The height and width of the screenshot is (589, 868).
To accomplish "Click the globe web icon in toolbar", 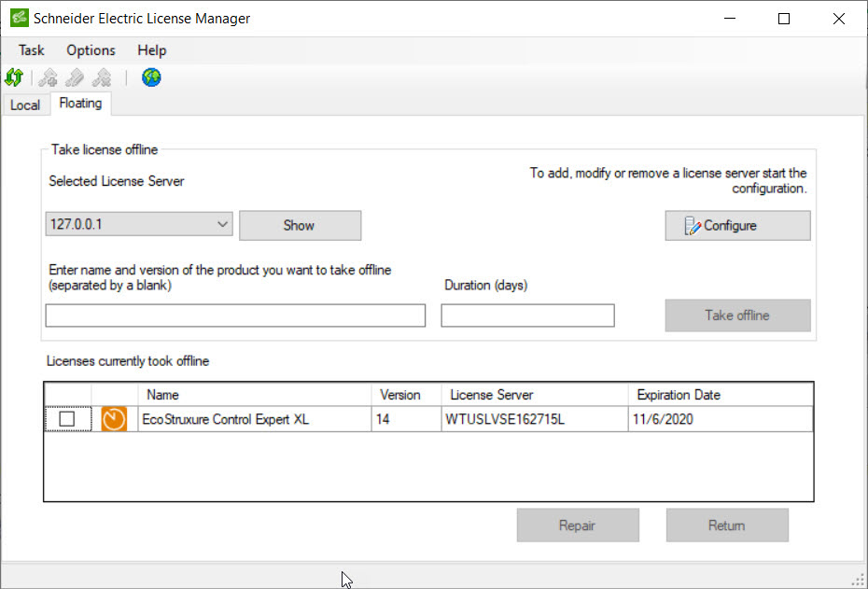I will click(x=151, y=77).
